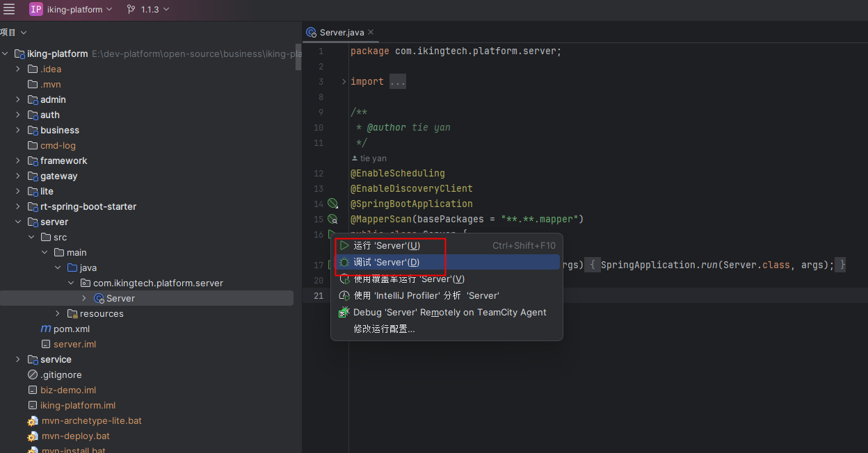Close the Server.java editor tab
Screen dimensions: 868x453
point(371,32)
